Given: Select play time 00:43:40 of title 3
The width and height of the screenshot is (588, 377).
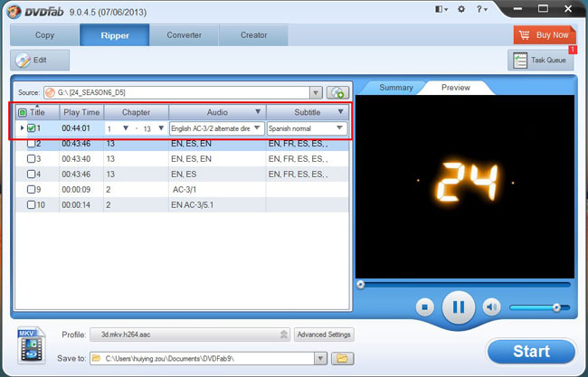Looking at the screenshot, I should [x=76, y=159].
